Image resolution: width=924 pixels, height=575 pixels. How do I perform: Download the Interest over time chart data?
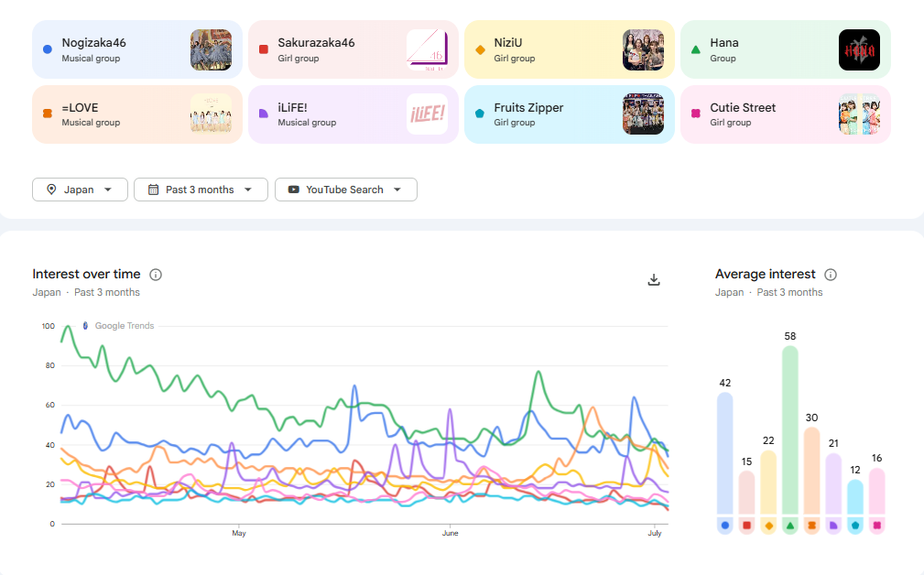[x=654, y=280]
